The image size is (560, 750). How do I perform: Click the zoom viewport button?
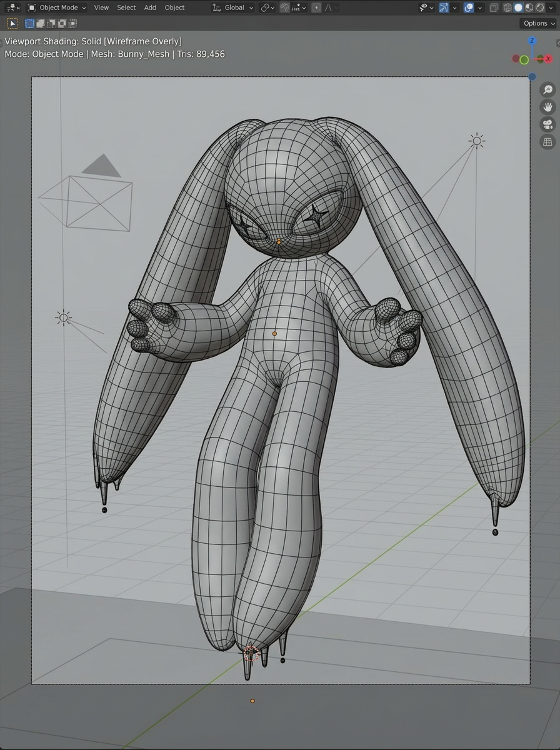point(547,89)
